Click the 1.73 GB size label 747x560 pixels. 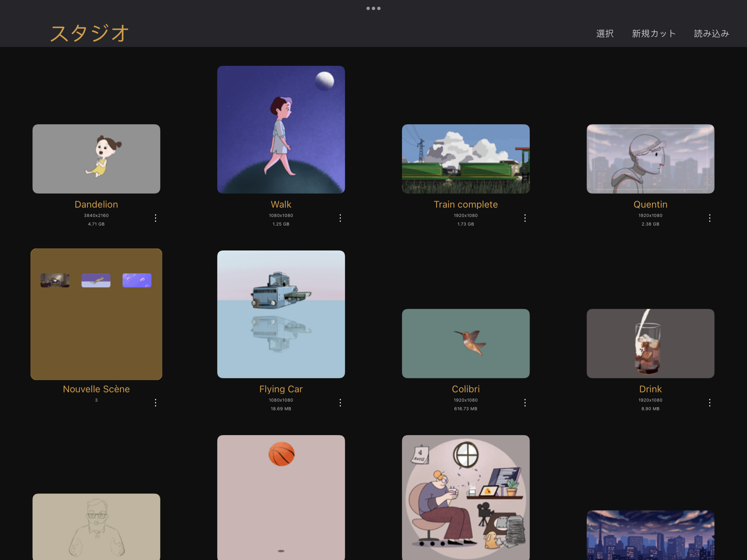(466, 224)
